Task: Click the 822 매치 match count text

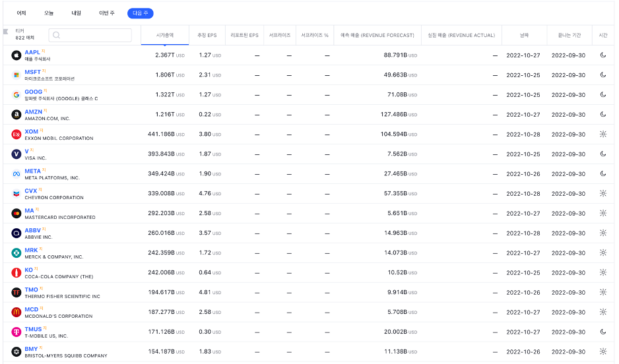Action: click(25, 38)
